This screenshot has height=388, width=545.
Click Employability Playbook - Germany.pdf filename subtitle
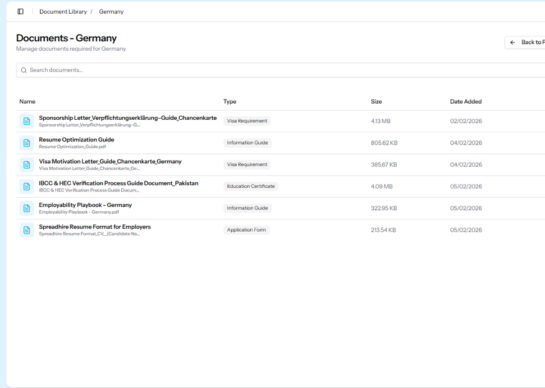pyautogui.click(x=79, y=212)
